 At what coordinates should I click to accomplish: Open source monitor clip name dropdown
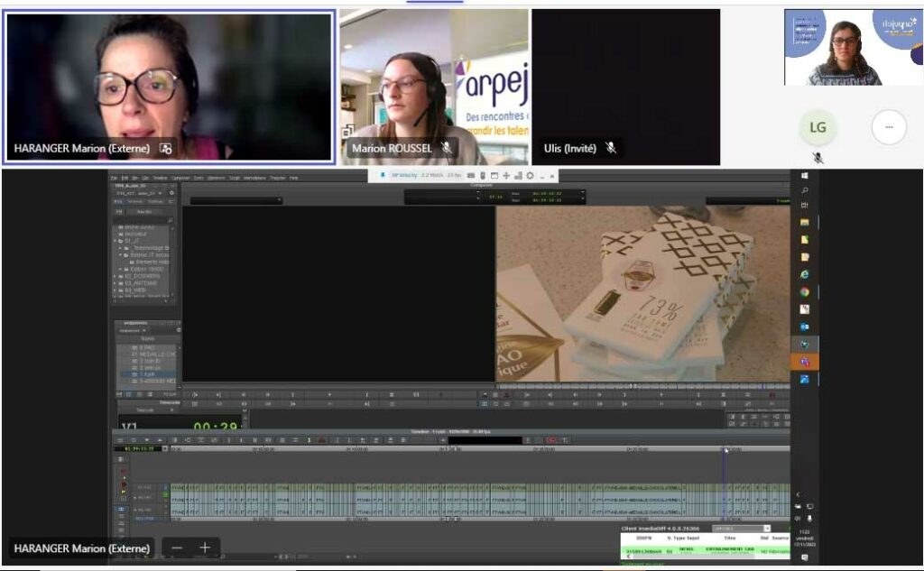pos(236,200)
